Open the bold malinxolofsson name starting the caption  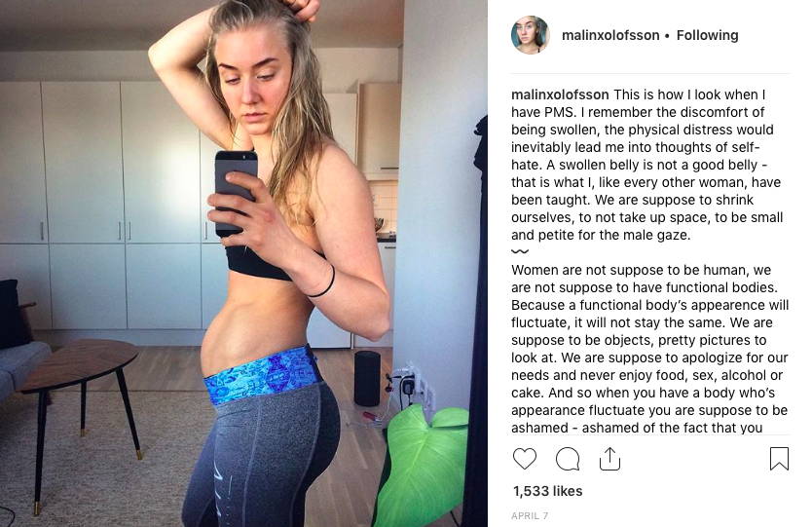coord(560,94)
